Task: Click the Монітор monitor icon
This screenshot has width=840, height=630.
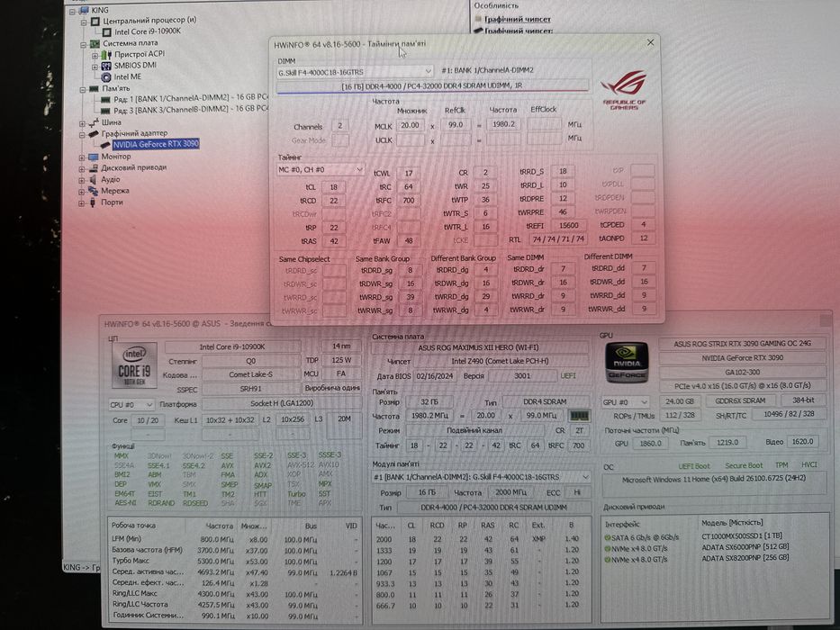Action: (94, 157)
